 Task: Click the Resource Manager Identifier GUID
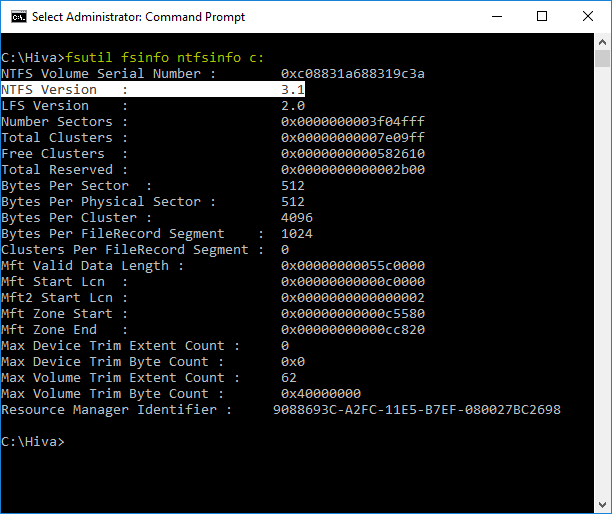(x=417, y=410)
